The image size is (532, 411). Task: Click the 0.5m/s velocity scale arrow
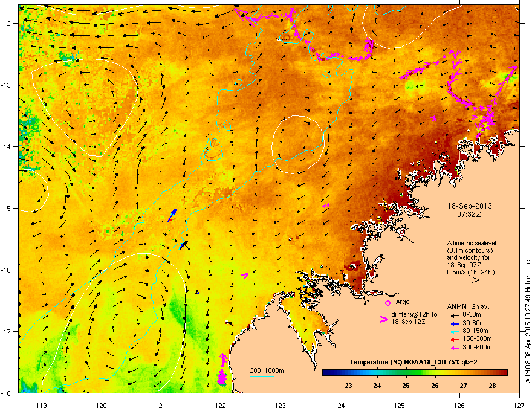coord(467,280)
